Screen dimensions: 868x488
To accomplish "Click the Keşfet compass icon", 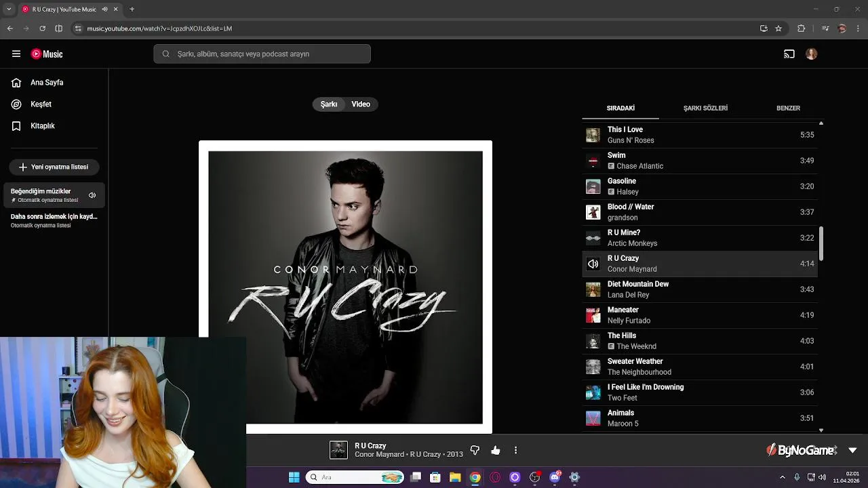I will pos(16,104).
